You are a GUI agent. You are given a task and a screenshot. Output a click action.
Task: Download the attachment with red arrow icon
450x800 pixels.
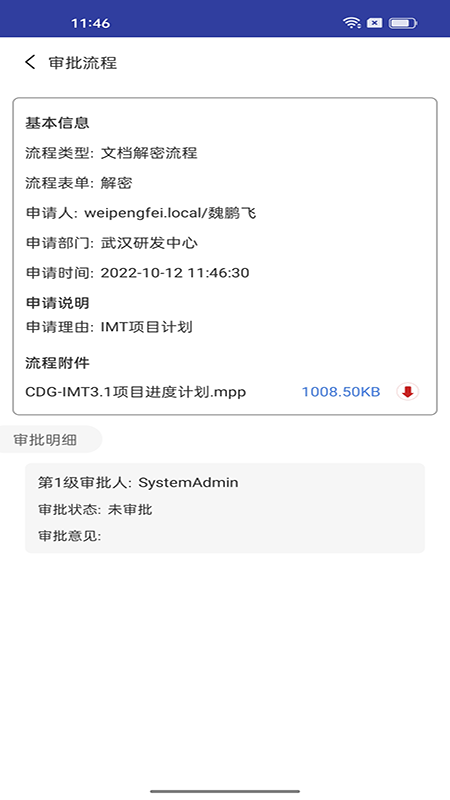[x=407, y=392]
